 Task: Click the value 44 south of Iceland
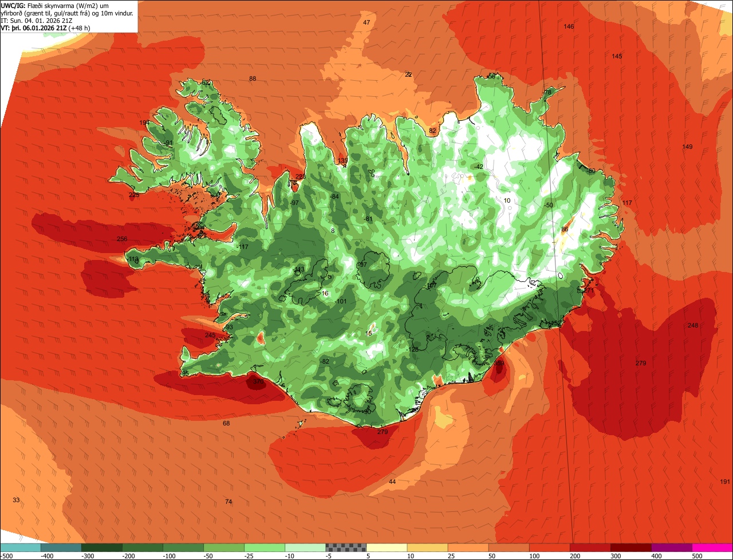click(392, 482)
